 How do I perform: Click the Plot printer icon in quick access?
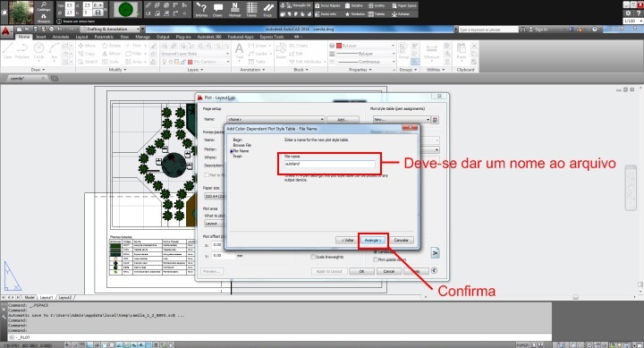[x=51, y=30]
